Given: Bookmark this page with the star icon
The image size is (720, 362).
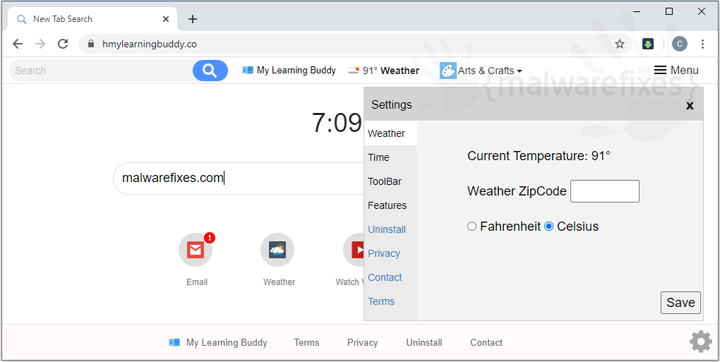Looking at the screenshot, I should click(x=620, y=44).
